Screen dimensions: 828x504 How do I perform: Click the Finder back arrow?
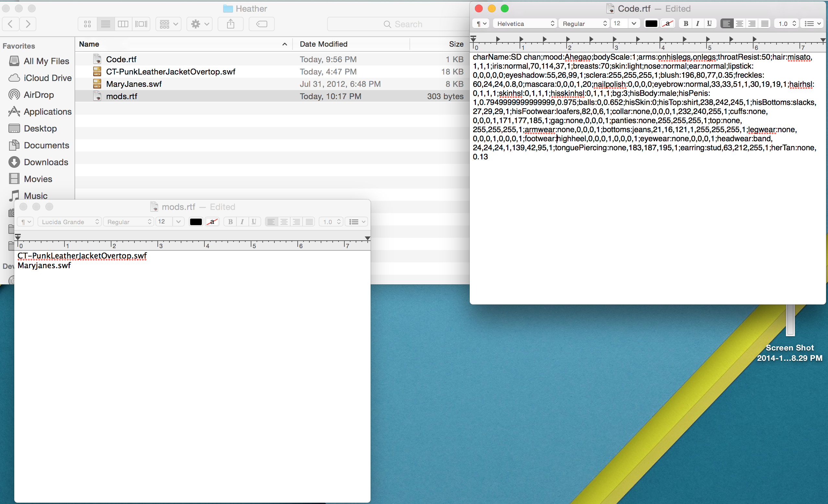10,24
